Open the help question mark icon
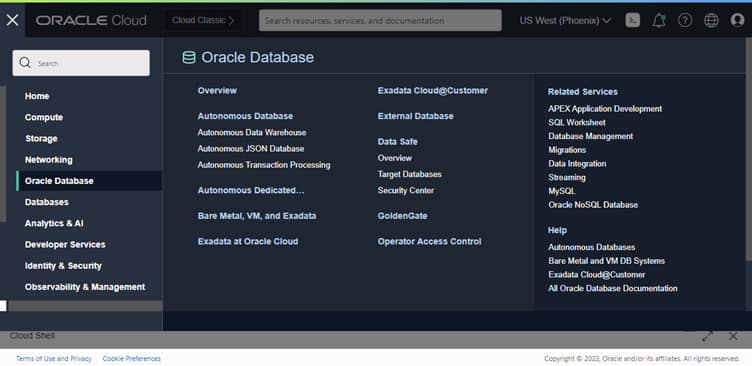The height and width of the screenshot is (366, 752). (685, 20)
